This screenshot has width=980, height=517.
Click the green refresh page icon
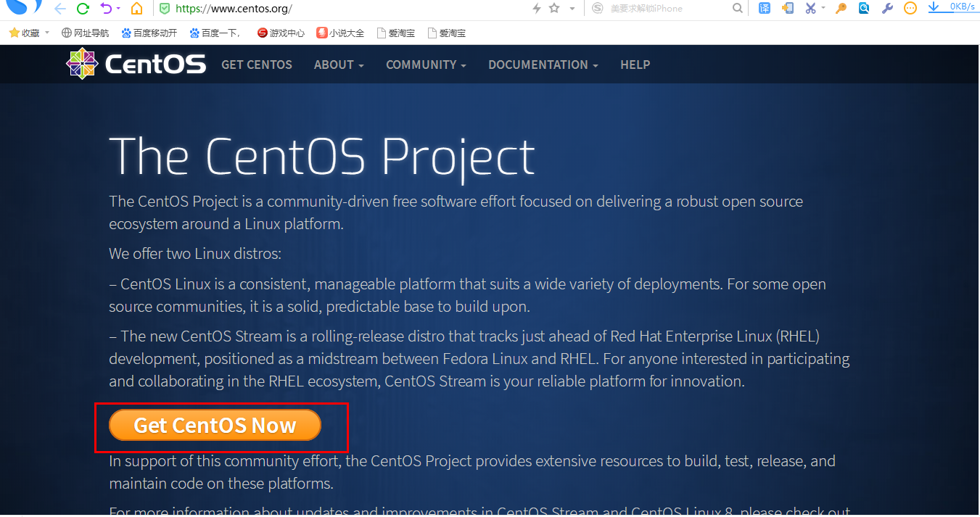(x=83, y=9)
